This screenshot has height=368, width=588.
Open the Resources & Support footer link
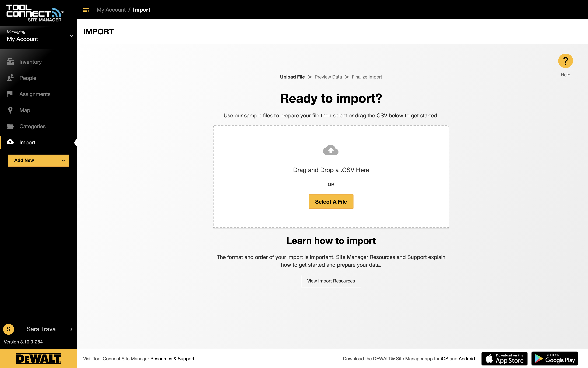pyautogui.click(x=172, y=359)
